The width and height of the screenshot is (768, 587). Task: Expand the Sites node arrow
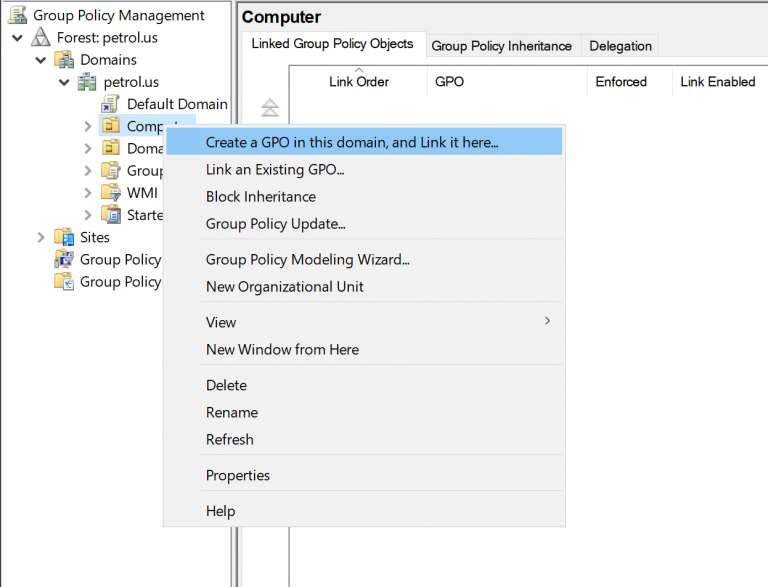(x=41, y=238)
